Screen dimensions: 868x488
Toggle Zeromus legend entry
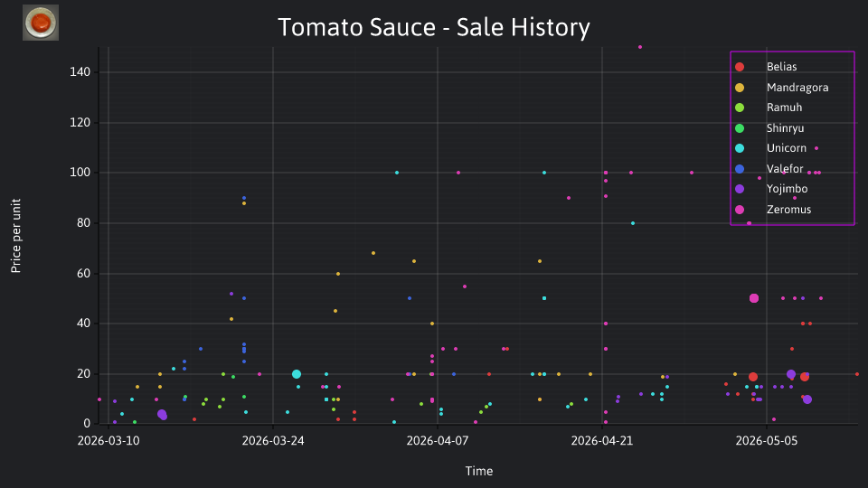(773, 210)
